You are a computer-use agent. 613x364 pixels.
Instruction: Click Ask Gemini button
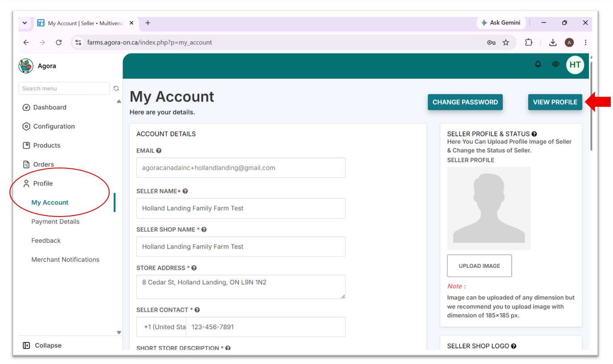tap(500, 23)
